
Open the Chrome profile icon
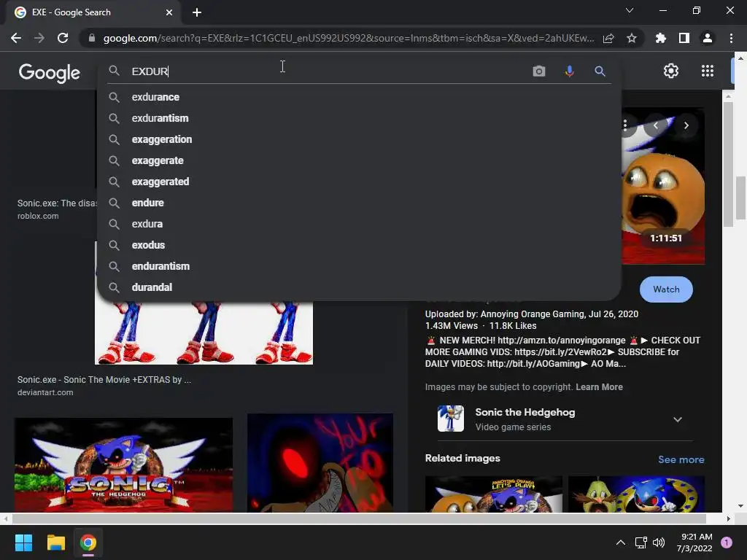coord(708,38)
